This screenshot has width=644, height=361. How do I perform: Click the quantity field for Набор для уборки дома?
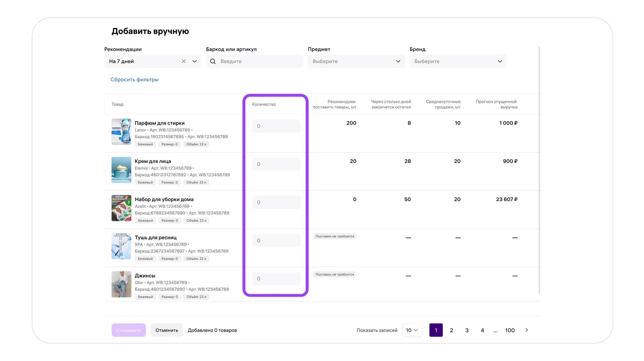276,202
